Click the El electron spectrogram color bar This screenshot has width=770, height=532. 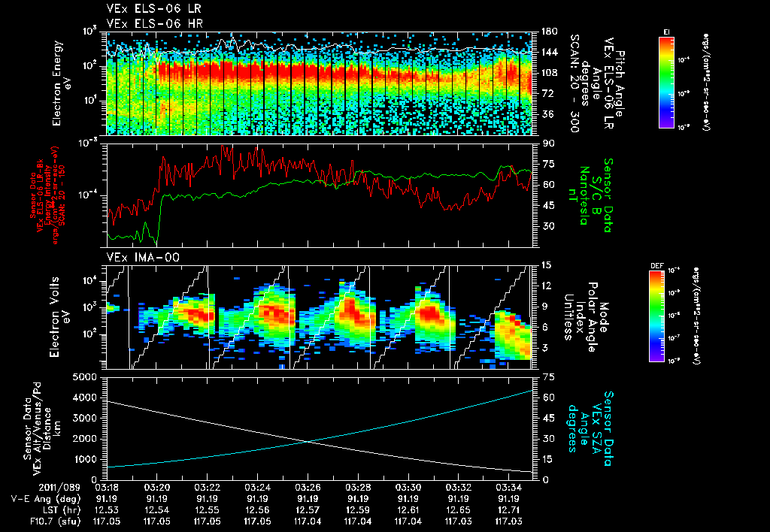tap(666, 82)
